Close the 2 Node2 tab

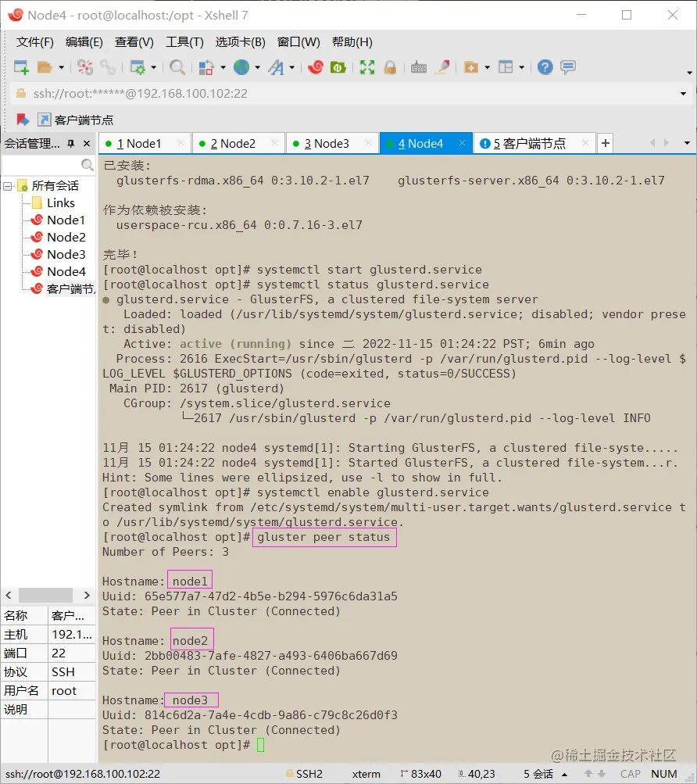point(274,143)
